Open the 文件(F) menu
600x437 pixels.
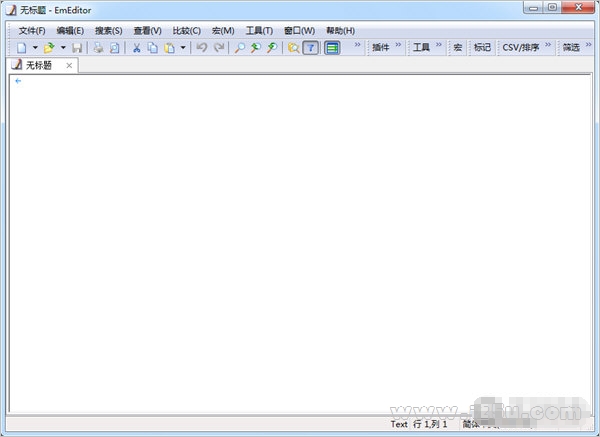point(32,31)
